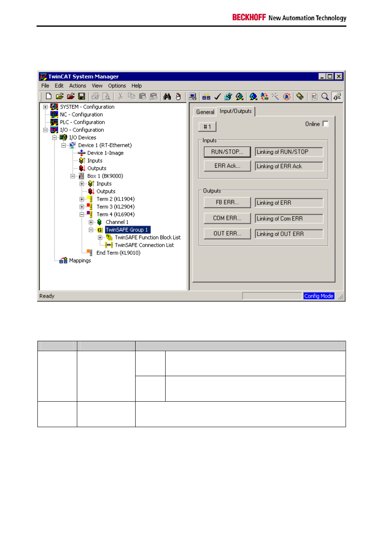This screenshot has height=555, width=392.
Task: Collapse the TwinSAFE Group 1 node
Action: (x=91, y=230)
